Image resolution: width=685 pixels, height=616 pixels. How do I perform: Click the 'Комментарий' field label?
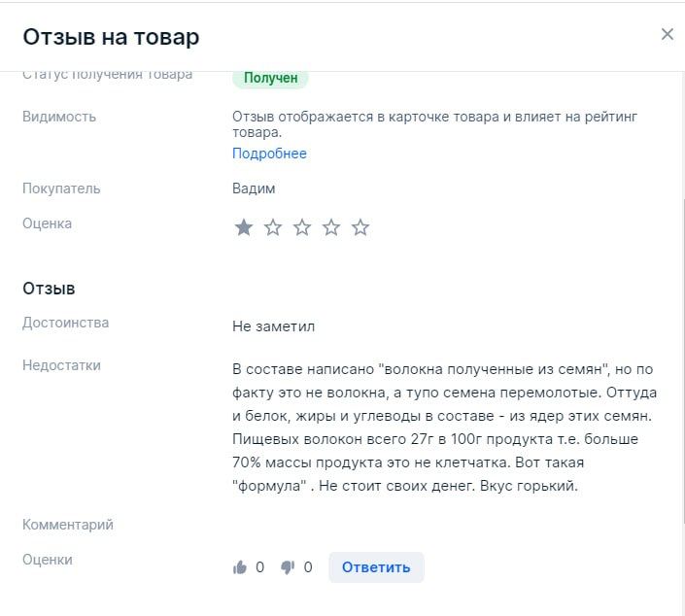click(68, 525)
